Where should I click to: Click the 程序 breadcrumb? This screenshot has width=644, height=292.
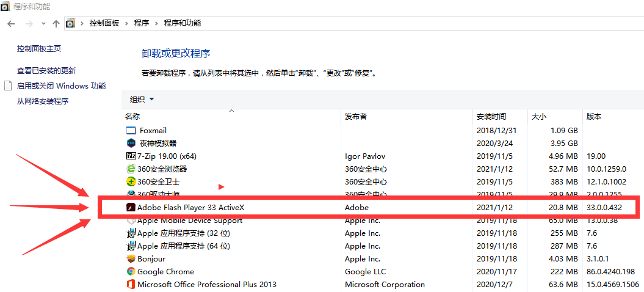point(141,23)
